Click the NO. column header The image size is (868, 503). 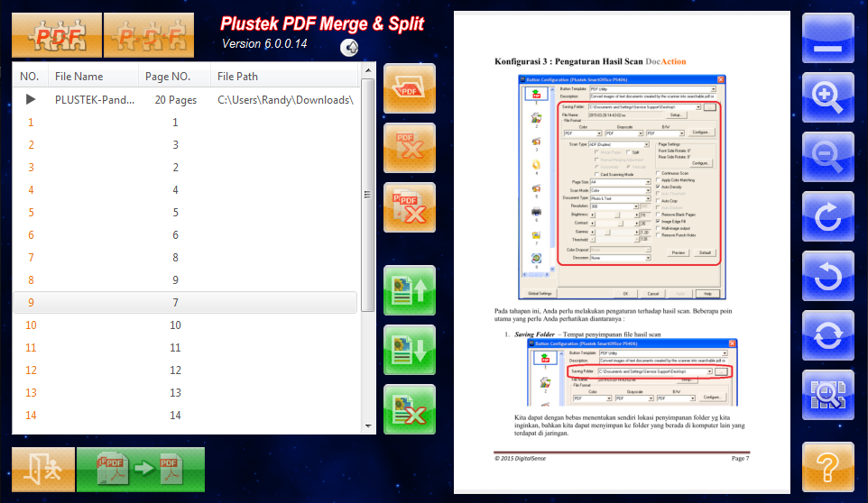(31, 77)
